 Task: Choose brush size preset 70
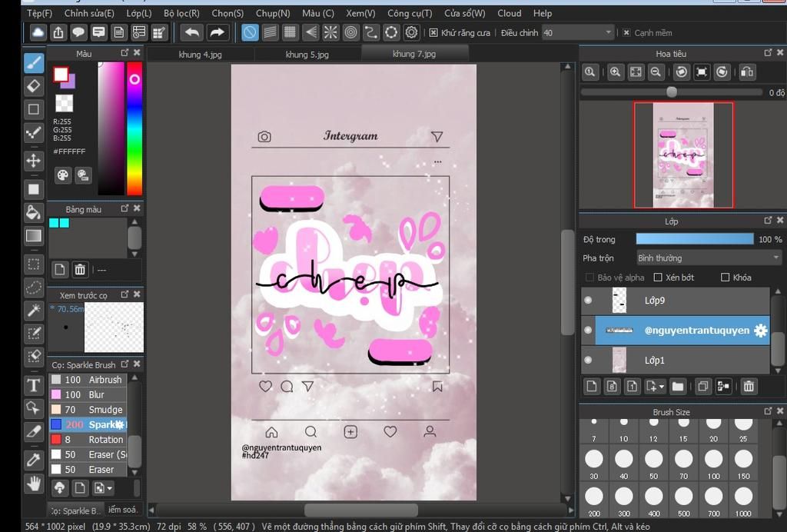(x=683, y=463)
